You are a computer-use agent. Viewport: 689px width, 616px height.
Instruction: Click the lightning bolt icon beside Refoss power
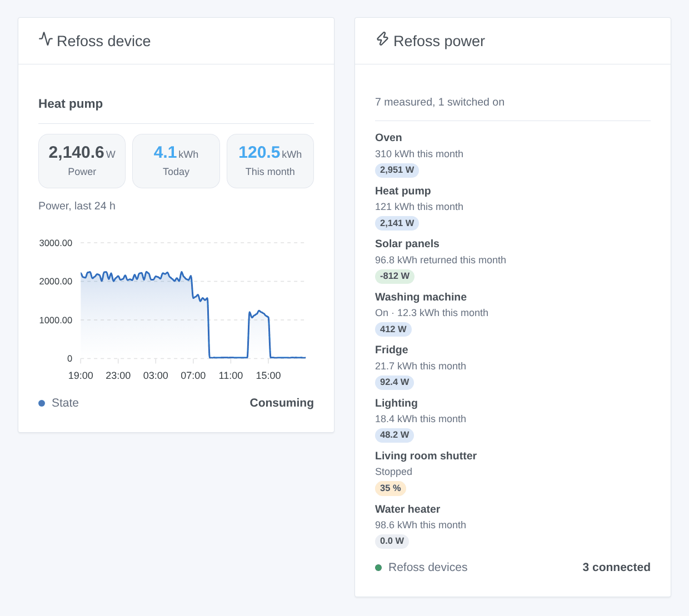tap(382, 39)
